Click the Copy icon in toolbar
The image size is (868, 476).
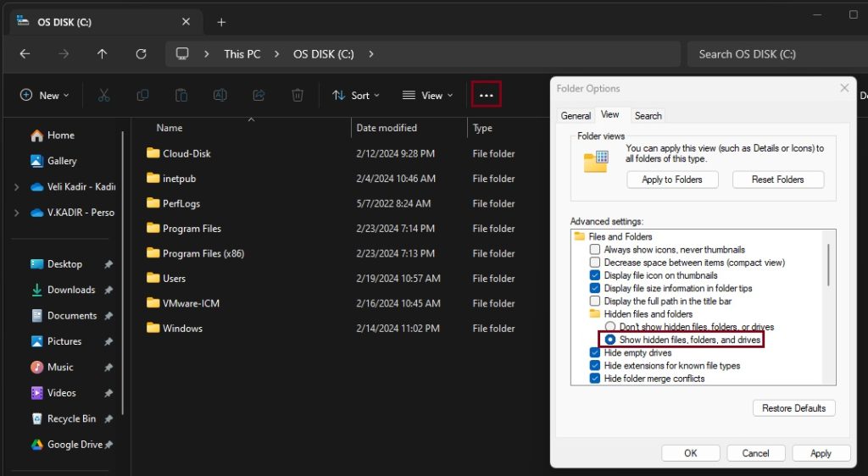142,95
